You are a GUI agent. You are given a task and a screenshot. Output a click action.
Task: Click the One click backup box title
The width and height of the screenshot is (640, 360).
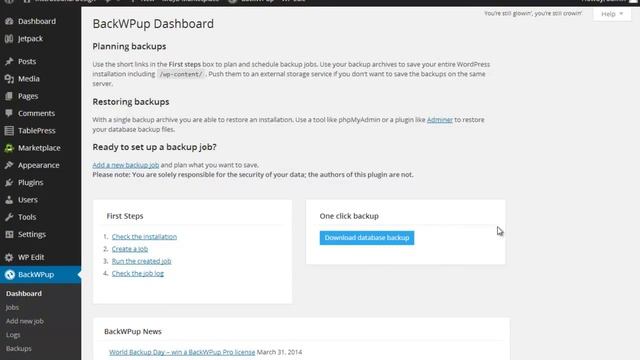pyautogui.click(x=349, y=216)
